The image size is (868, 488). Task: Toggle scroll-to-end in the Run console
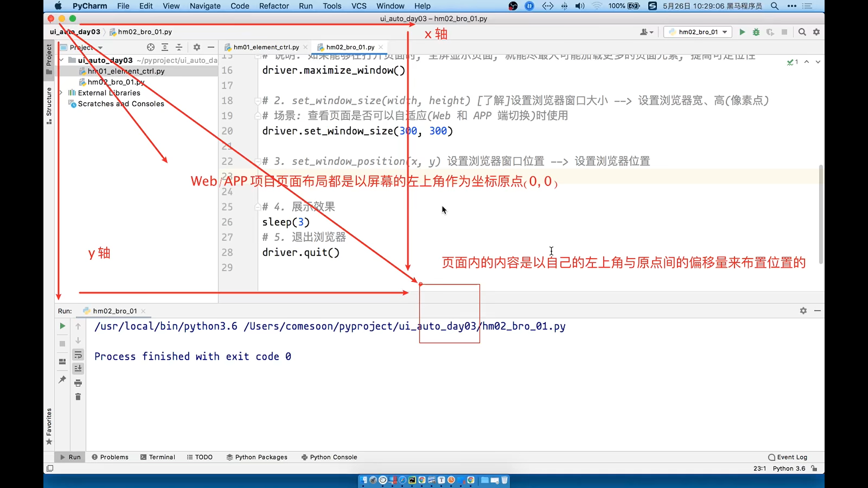(78, 369)
